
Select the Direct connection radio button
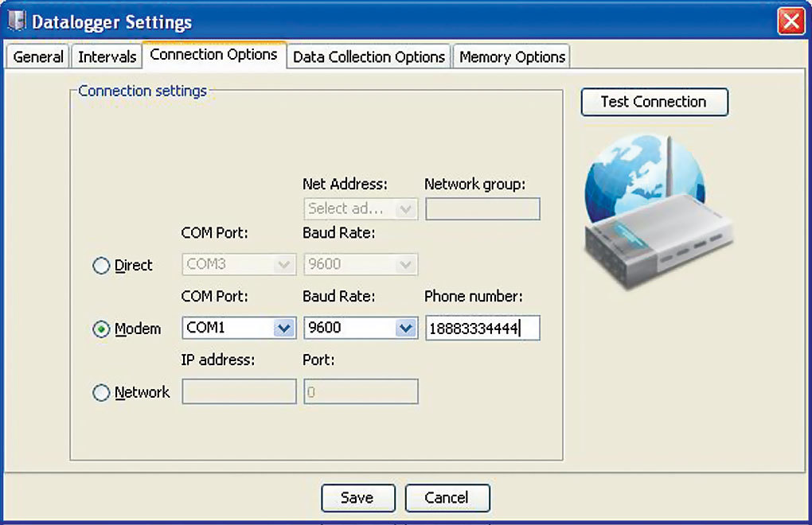tap(101, 265)
